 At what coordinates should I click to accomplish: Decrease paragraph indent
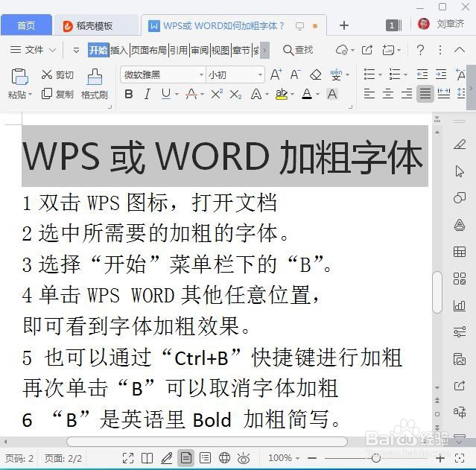coord(422,74)
